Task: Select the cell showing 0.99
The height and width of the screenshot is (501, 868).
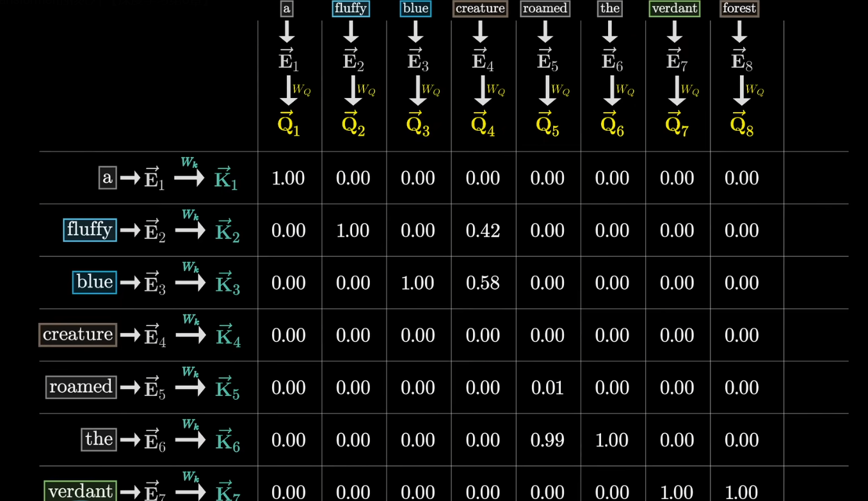Action: [x=547, y=440]
